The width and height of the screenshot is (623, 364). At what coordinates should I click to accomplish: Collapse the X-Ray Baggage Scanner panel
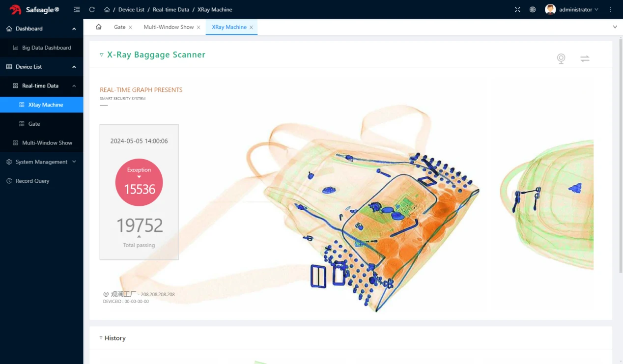coord(102,55)
